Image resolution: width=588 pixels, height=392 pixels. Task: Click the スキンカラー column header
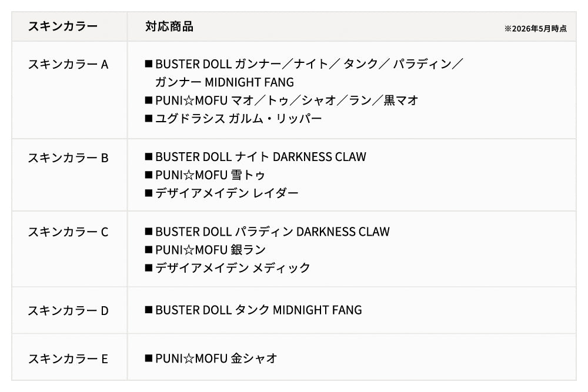tap(63, 26)
